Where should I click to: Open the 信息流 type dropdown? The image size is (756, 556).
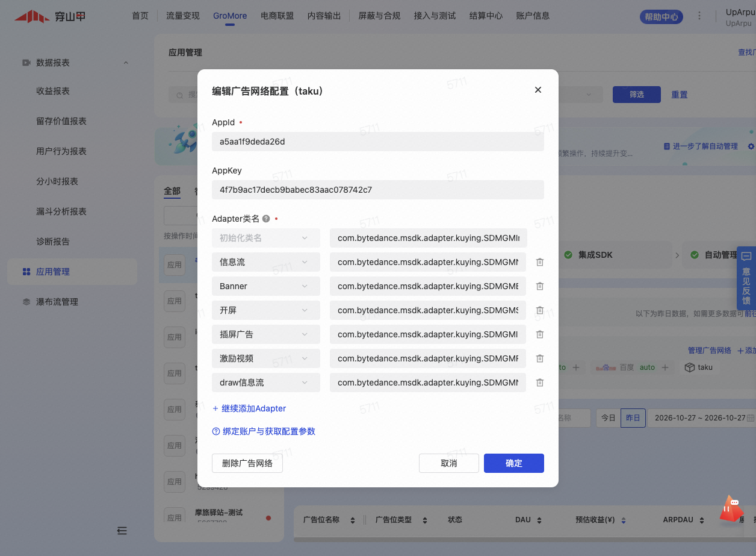(266, 262)
